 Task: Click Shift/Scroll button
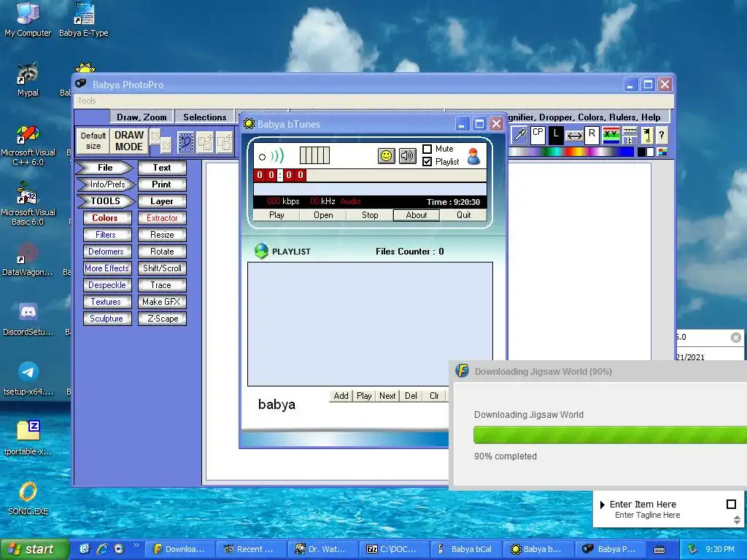tap(162, 268)
